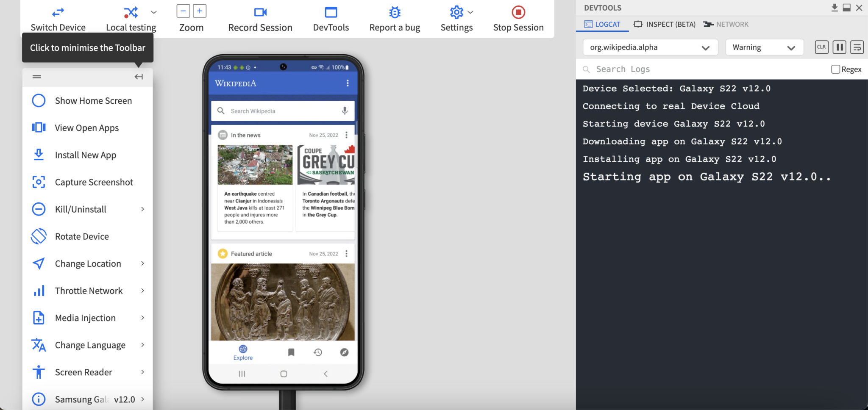This screenshot has width=868, height=410.
Task: Enable the Regex checkbox
Action: pos(835,69)
